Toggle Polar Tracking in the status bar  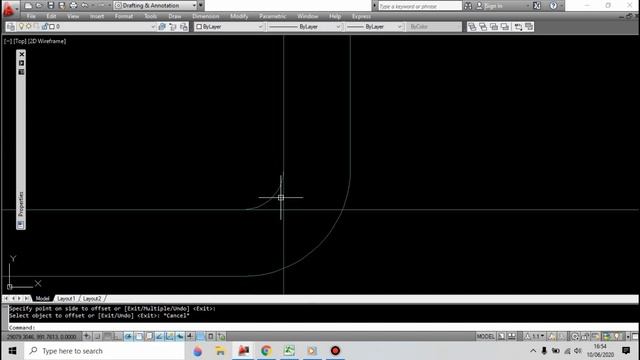(x=128, y=336)
